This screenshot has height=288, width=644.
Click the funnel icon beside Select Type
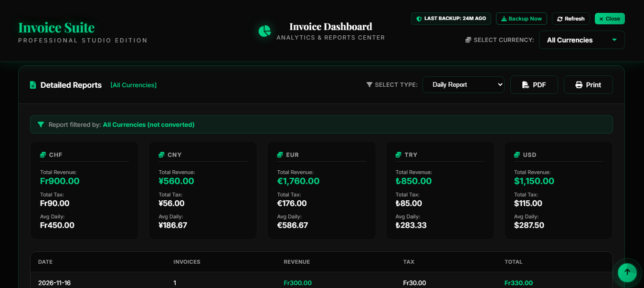(370, 84)
